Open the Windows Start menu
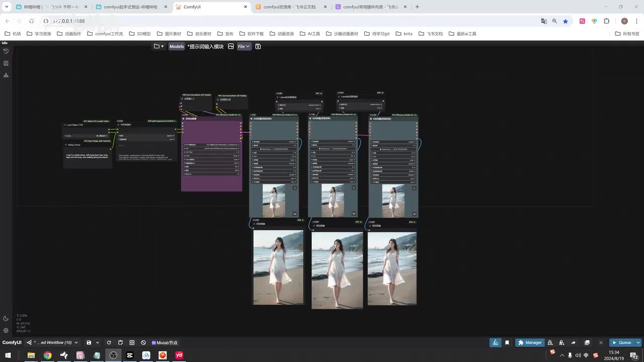The image size is (644, 362). [8, 355]
